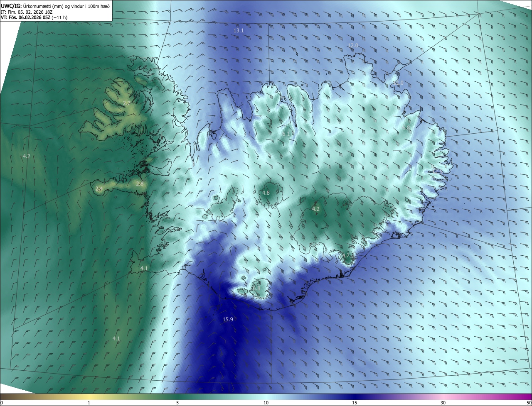Click the '1' tick on the colour scale
532x406 pixels.
89,403
